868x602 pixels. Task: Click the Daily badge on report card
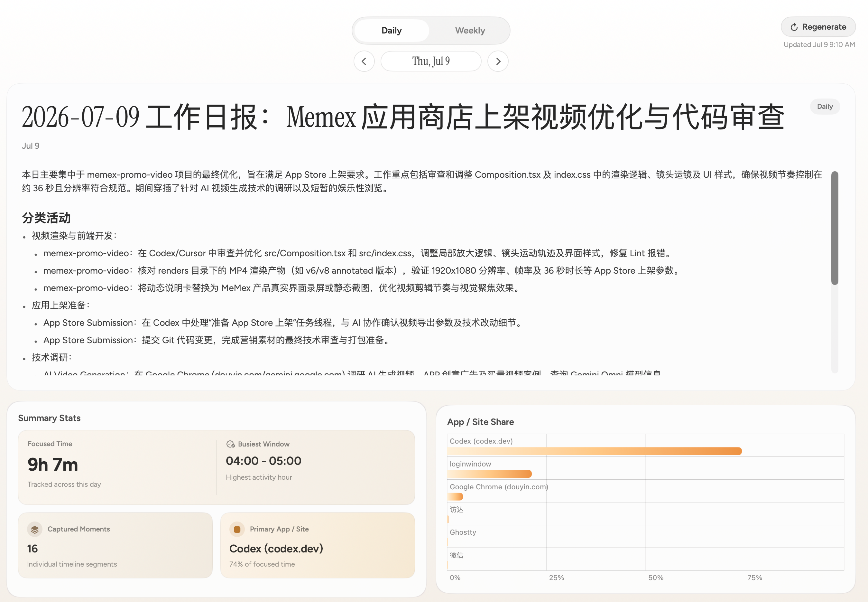tap(825, 106)
